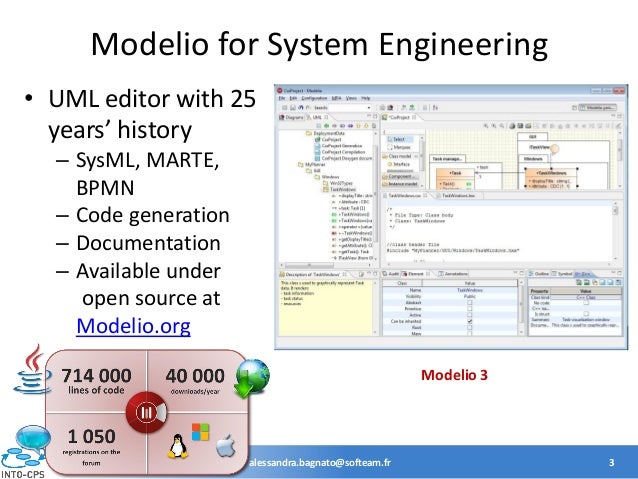Viewport: 638px width, 479px height.
Task: Toggle the Active checkbox
Action: 470,315
